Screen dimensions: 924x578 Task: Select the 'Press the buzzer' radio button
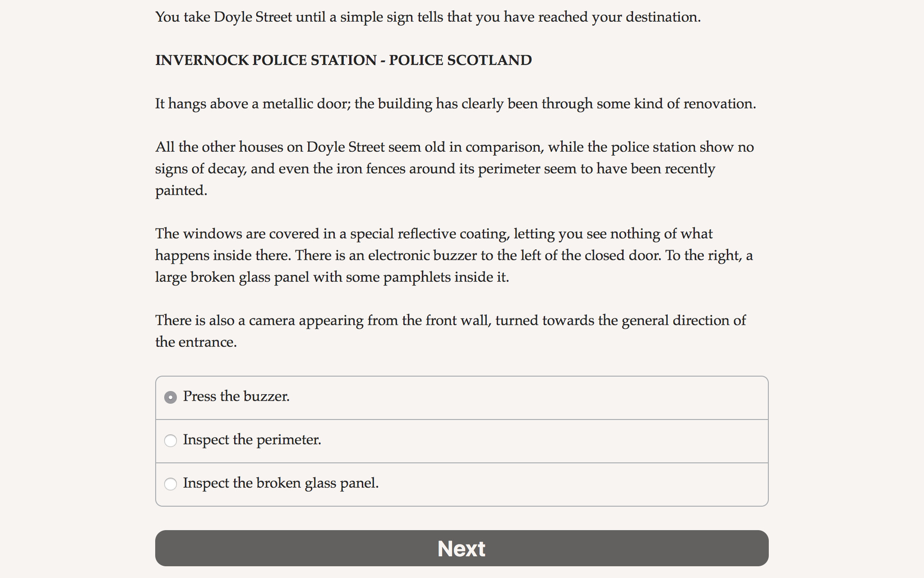point(171,397)
